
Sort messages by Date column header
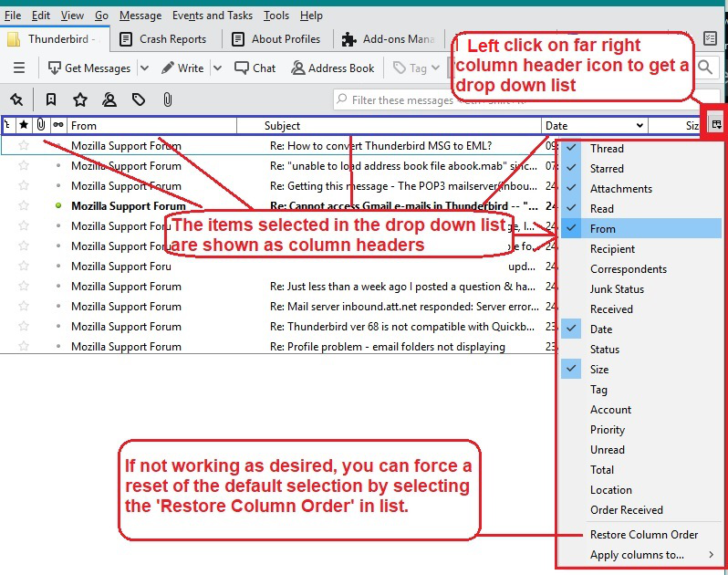coord(595,125)
